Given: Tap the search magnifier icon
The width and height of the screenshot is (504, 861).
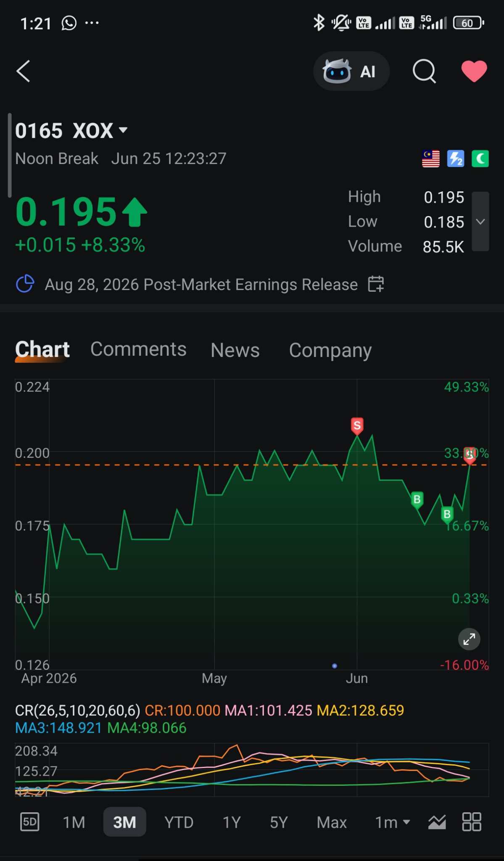Looking at the screenshot, I should coord(424,71).
